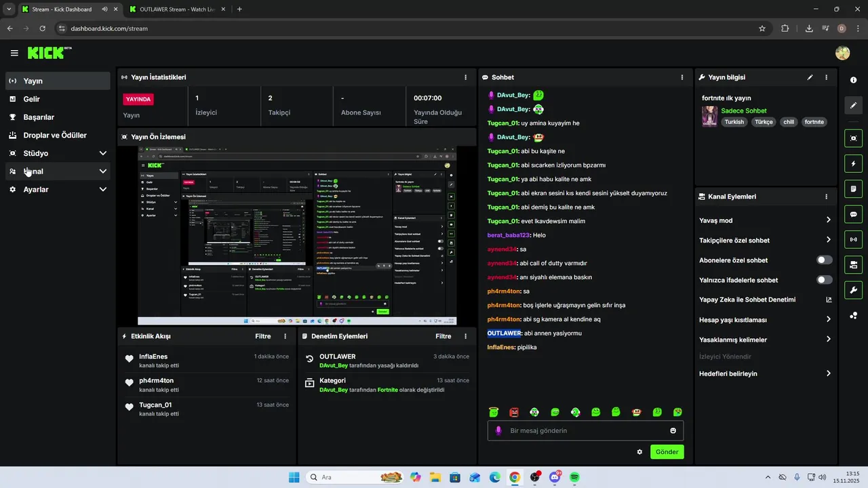This screenshot has width=868, height=488.
Task: Edit stream info with pencil in Yayın bilgisi
Action: coord(810,77)
